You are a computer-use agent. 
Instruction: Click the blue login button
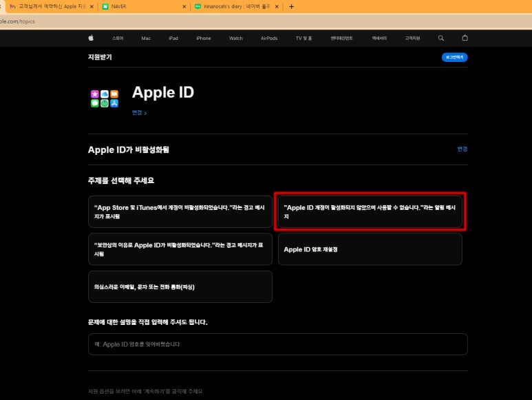(x=454, y=57)
